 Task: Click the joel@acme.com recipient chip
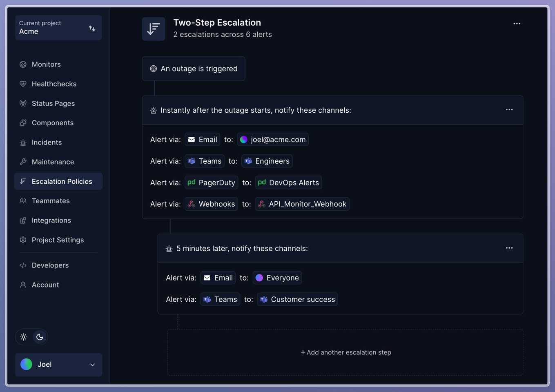pos(273,140)
